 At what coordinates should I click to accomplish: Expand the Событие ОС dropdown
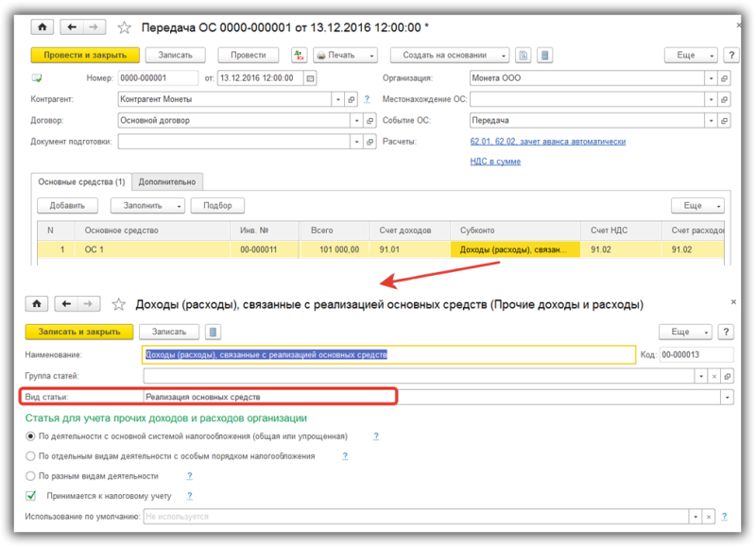(712, 121)
